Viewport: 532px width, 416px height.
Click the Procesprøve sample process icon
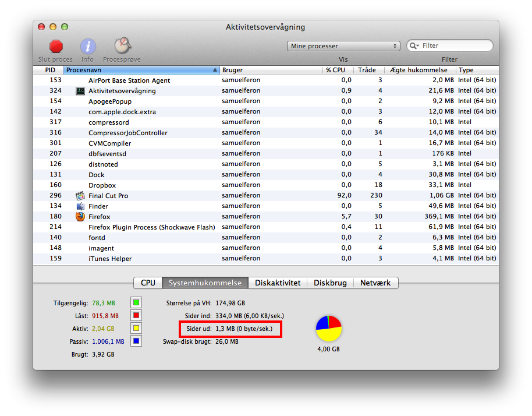(122, 46)
